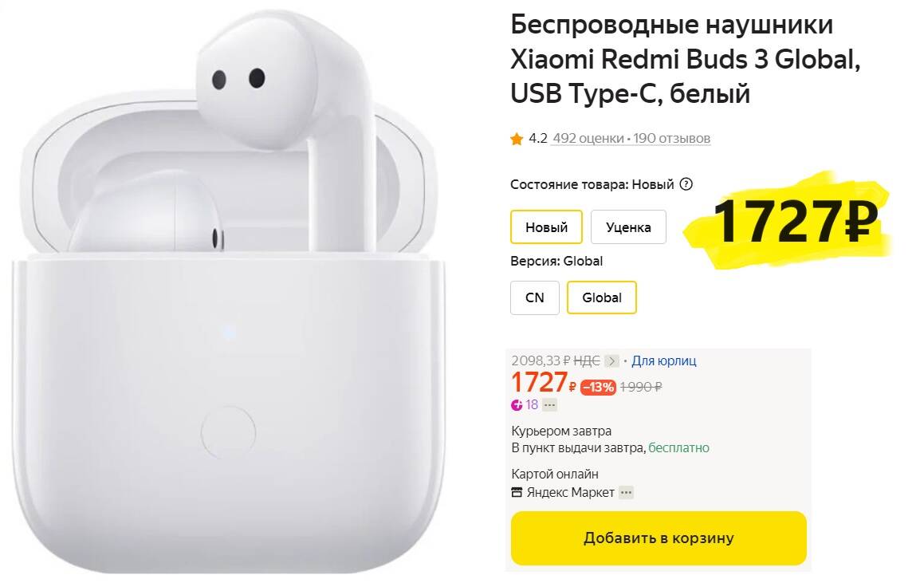The width and height of the screenshot is (924, 583).
Task: Open the product condition help question-mark icon
Action: pos(686,184)
